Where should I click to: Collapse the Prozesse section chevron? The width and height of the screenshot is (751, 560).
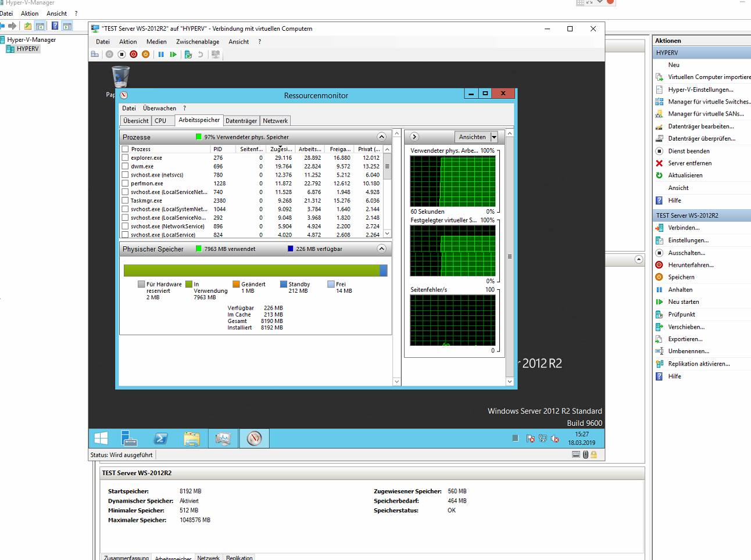381,137
